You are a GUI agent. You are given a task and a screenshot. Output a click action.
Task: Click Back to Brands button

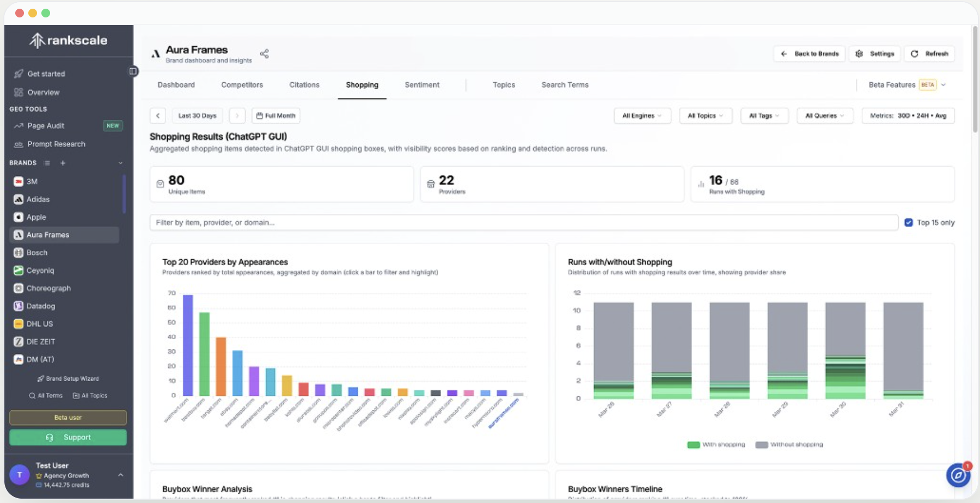tap(810, 54)
